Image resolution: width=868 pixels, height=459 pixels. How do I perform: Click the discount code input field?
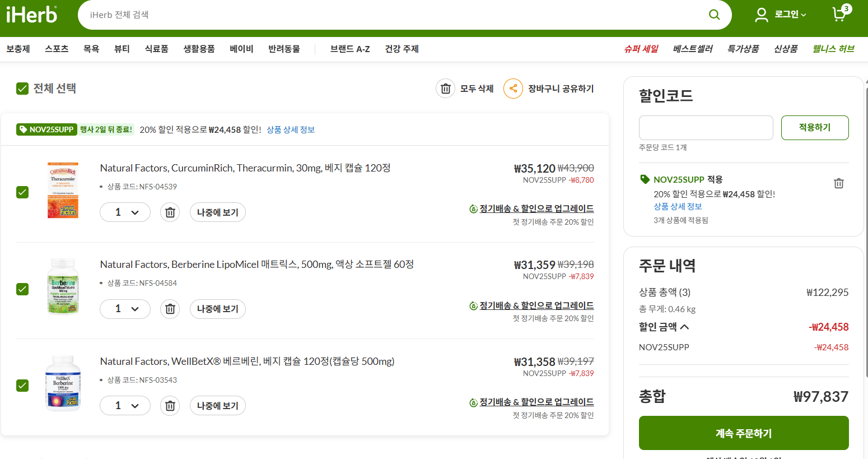[706, 128]
